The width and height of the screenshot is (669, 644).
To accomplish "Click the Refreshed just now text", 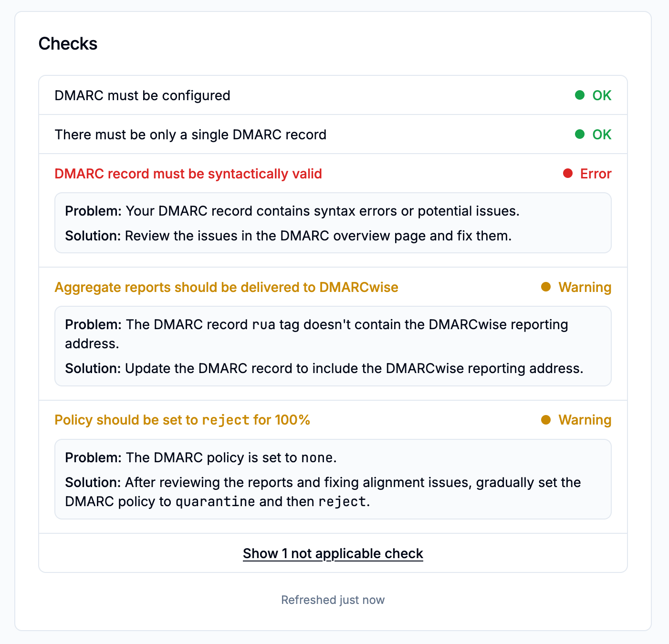I will 333,600.
